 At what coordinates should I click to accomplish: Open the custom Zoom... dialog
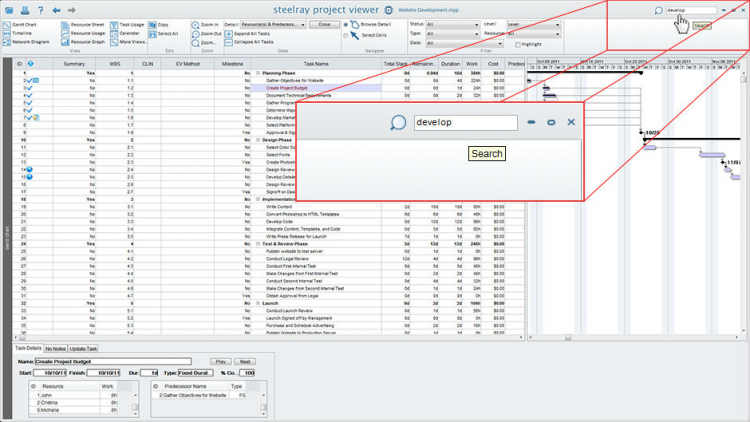pyautogui.click(x=204, y=43)
